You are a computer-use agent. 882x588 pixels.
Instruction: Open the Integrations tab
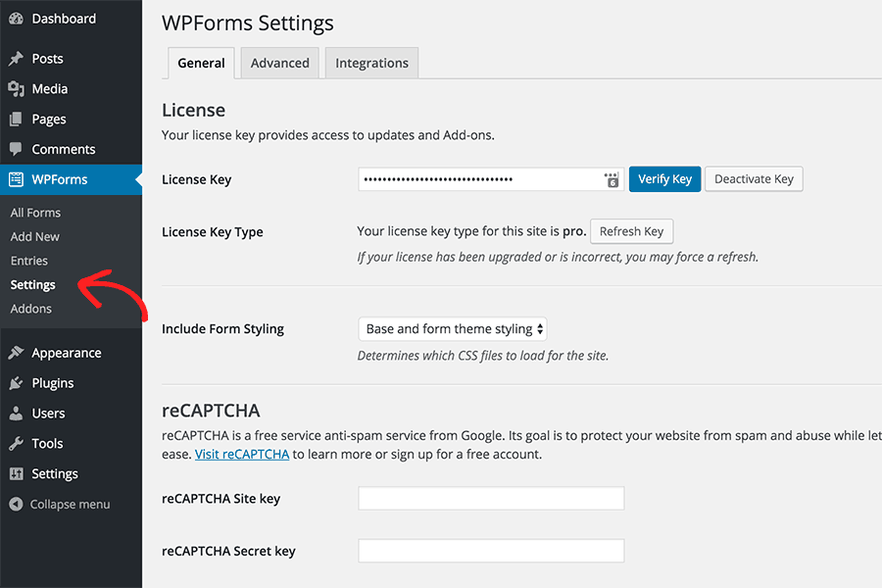point(370,62)
